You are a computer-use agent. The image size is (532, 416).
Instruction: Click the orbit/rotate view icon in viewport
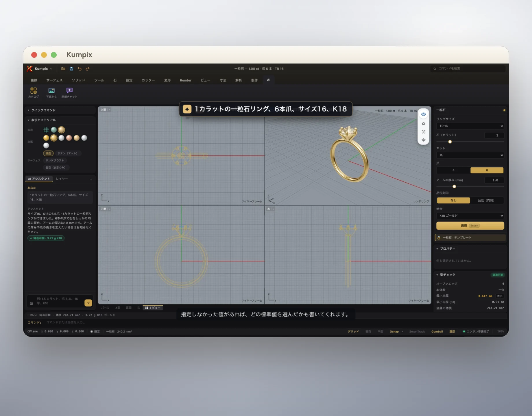pyautogui.click(x=423, y=140)
